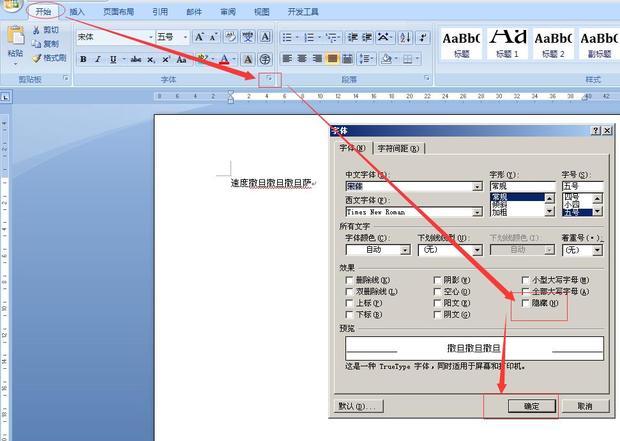Open the 引用 (References) ribbon tab
620x441 pixels.
(160, 12)
